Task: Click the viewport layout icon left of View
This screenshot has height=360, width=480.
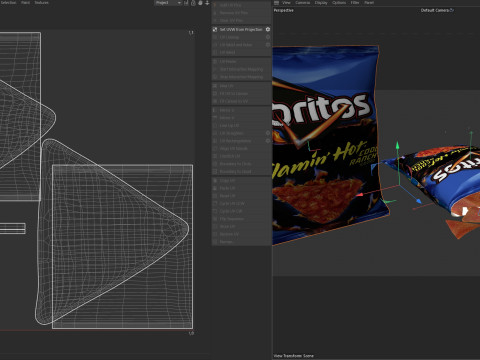Action: (276, 3)
